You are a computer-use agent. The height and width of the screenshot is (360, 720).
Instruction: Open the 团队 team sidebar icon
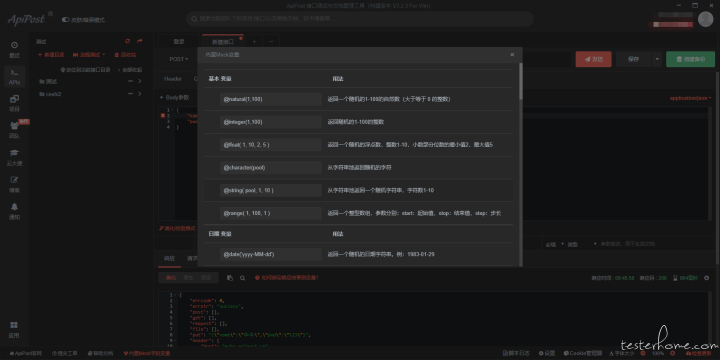(14, 130)
